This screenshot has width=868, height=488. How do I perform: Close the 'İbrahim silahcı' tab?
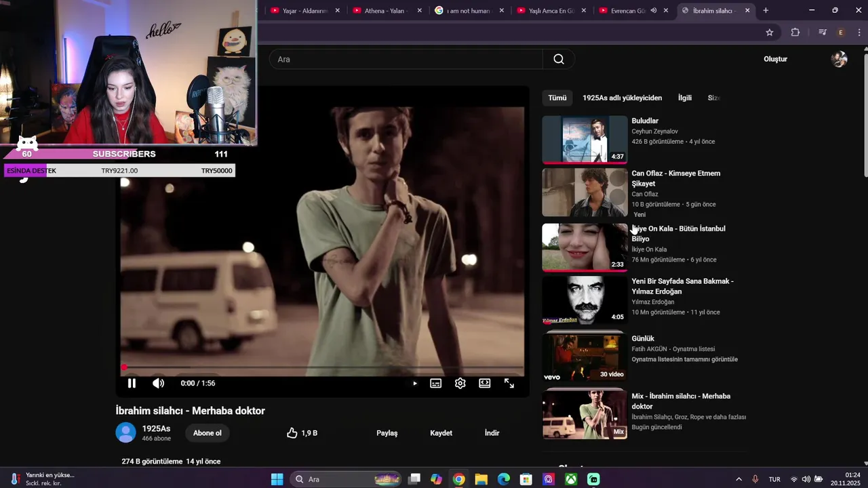747,11
